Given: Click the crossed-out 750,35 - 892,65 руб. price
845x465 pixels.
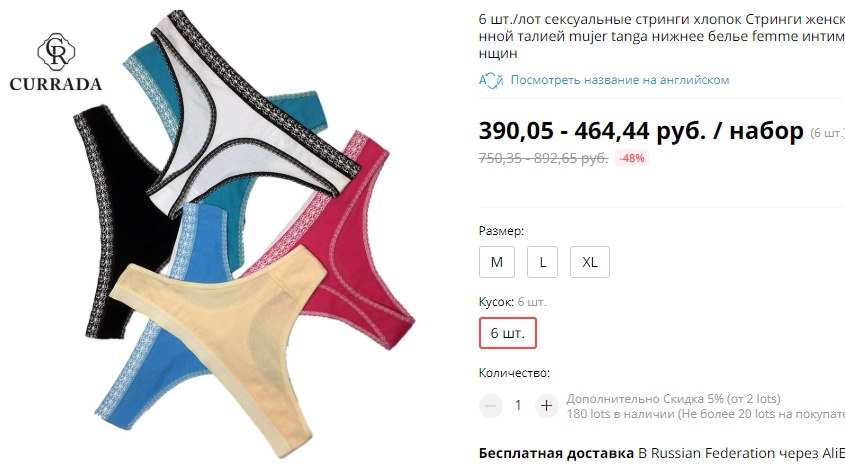Looking at the screenshot, I should coord(543,158).
